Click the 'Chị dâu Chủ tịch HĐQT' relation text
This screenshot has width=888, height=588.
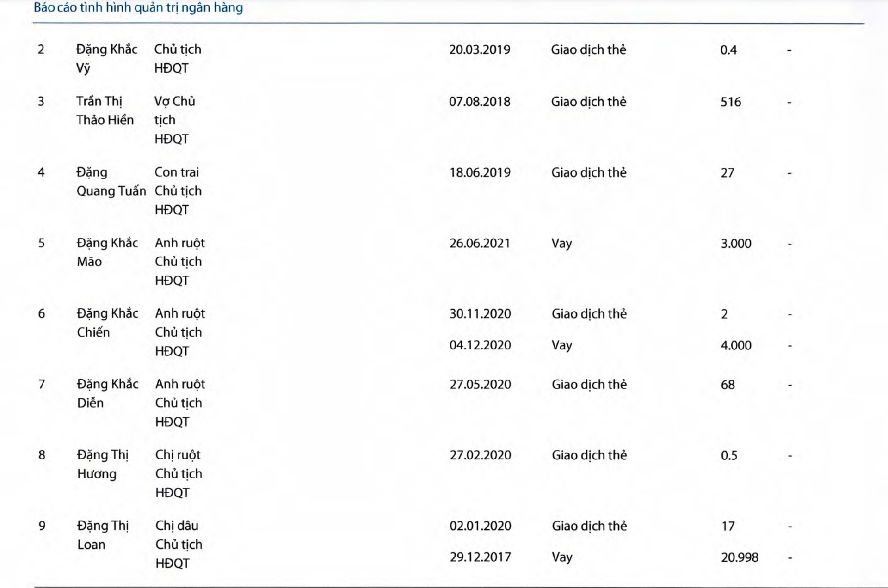179,544
